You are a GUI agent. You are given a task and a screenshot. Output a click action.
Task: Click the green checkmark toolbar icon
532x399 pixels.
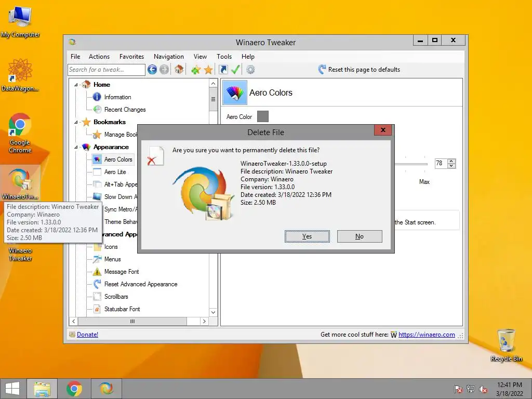[235, 70]
